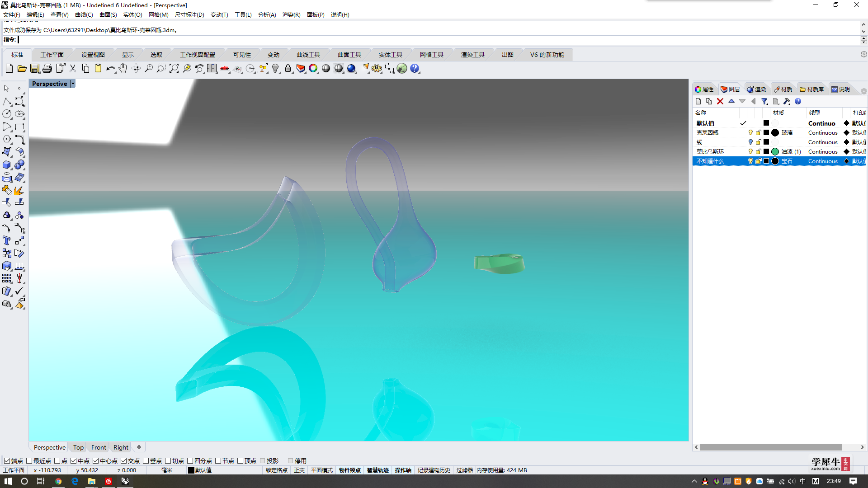Save the file using floppy icon
868x488 pixels.
(x=35, y=68)
